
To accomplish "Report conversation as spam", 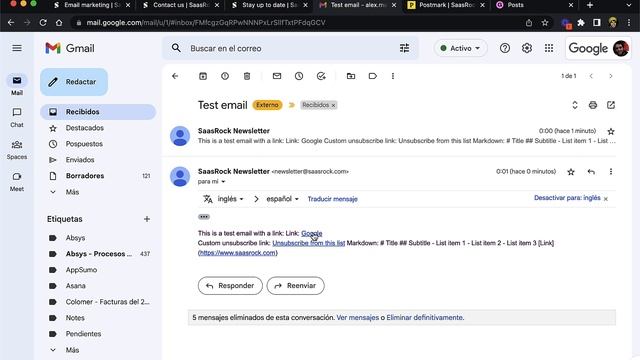I will [225, 76].
